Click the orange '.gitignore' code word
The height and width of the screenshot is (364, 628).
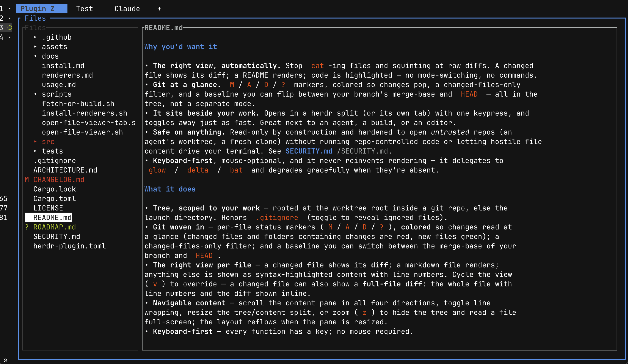tap(277, 218)
